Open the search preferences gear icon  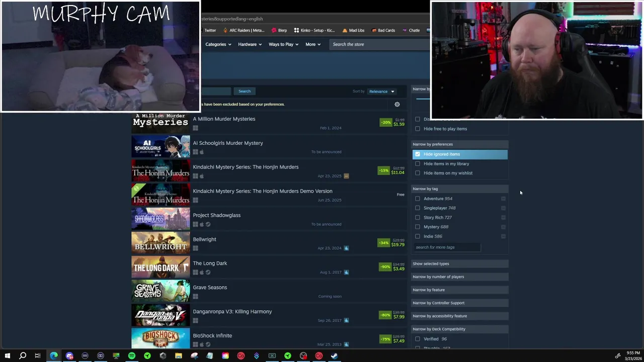397,104
